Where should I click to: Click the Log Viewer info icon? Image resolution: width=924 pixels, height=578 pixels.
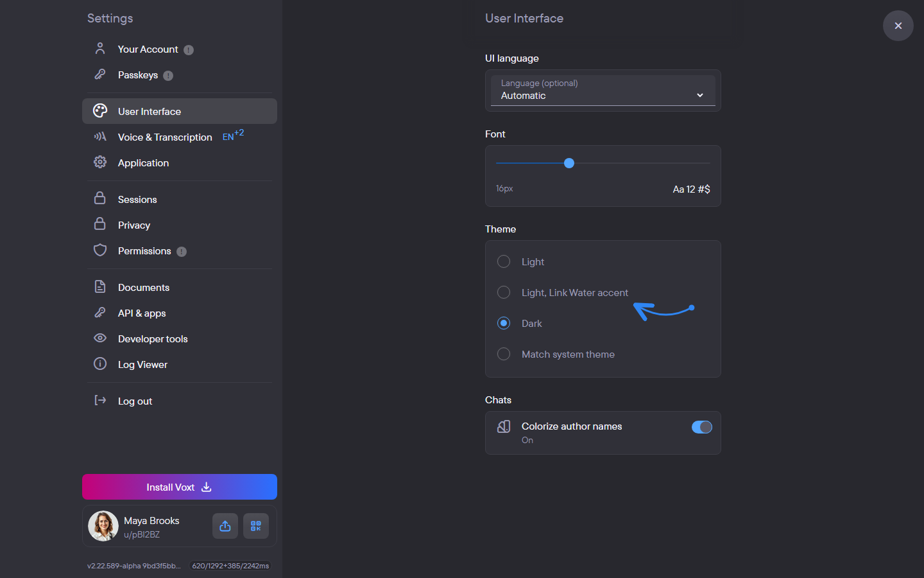tap(100, 363)
